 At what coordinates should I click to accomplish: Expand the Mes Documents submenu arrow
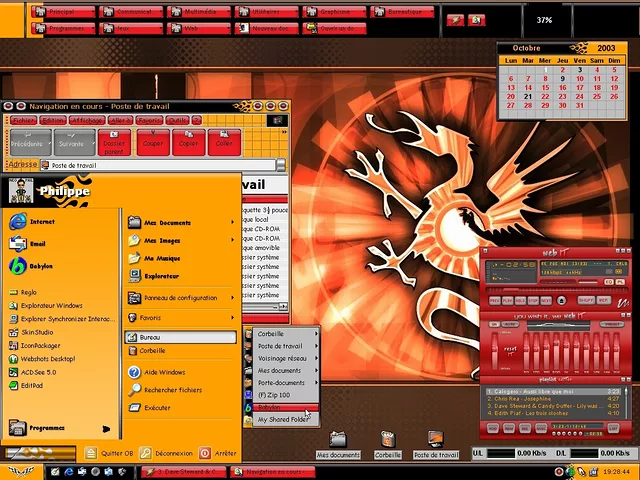click(x=232, y=223)
